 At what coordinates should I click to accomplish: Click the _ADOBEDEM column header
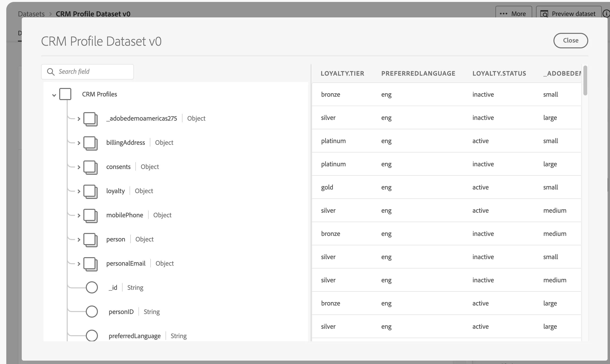(562, 73)
